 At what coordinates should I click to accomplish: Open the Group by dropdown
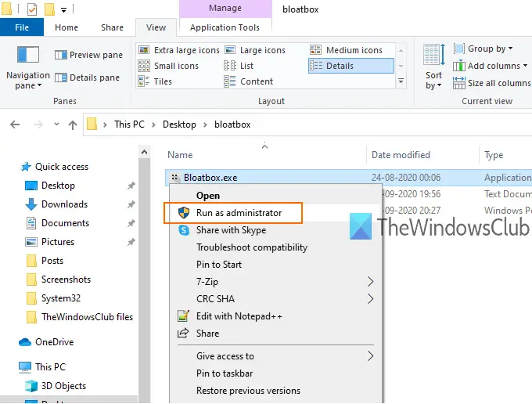pyautogui.click(x=483, y=49)
